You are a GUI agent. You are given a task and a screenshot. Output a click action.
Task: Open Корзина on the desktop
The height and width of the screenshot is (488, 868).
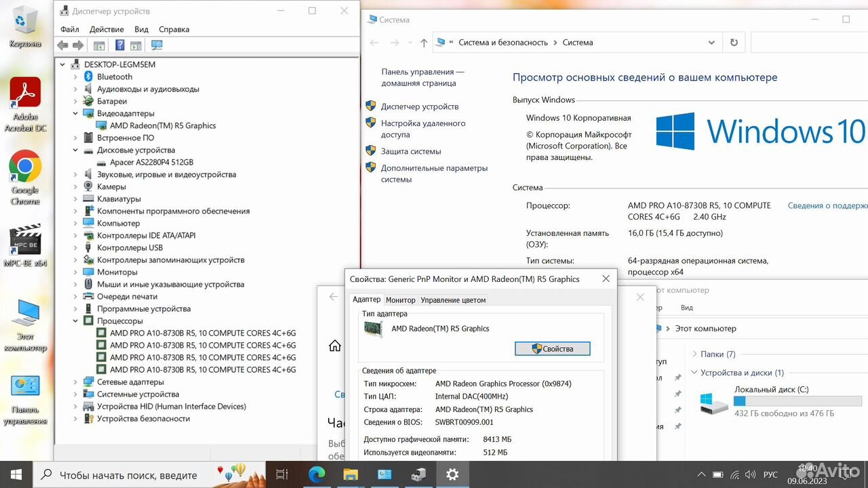25,27
